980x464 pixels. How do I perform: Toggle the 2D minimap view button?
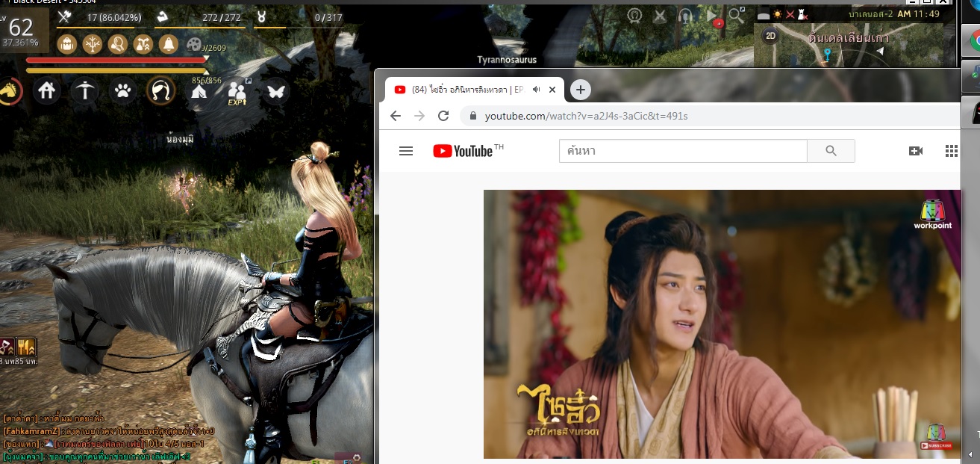tap(772, 35)
